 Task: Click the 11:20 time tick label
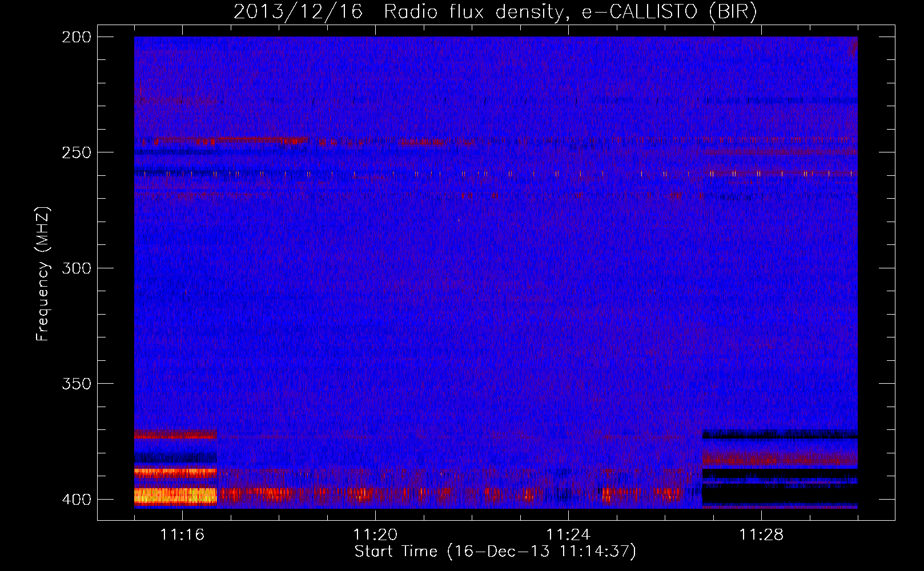tap(375, 534)
